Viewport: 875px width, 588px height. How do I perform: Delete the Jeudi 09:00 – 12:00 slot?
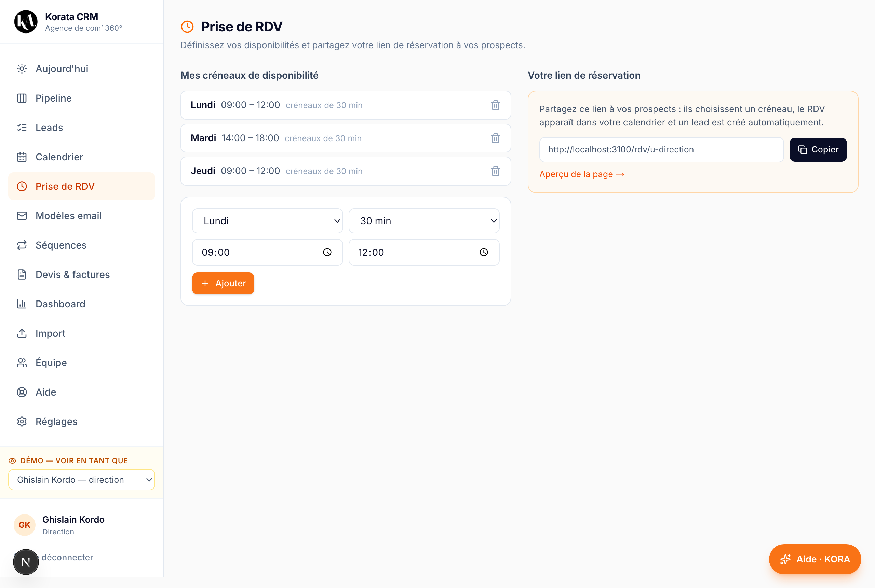(x=495, y=171)
